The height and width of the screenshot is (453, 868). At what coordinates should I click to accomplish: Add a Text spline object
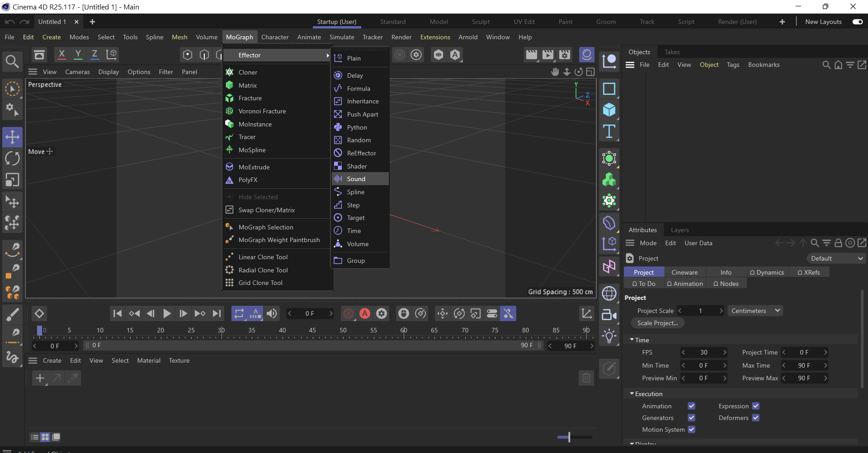[609, 131]
